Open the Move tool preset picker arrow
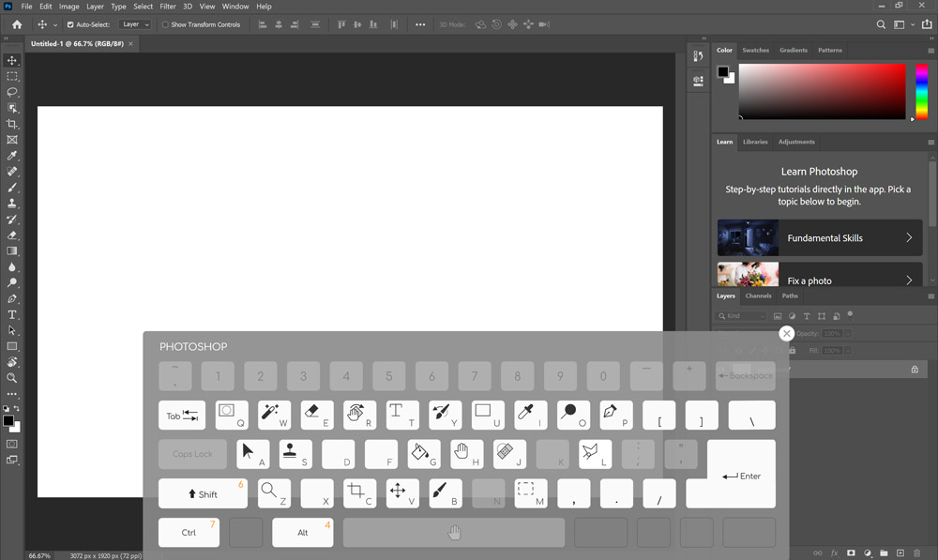This screenshot has height=560, width=938. point(55,25)
